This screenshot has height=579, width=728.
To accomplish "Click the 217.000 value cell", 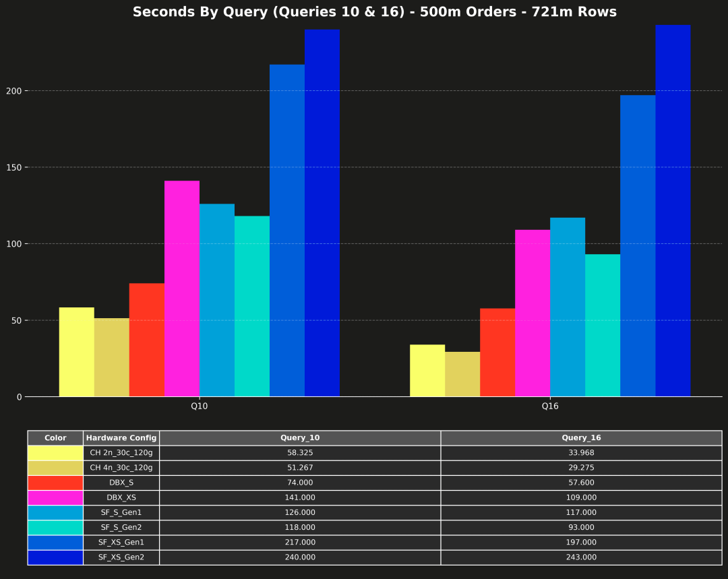I will (300, 543).
